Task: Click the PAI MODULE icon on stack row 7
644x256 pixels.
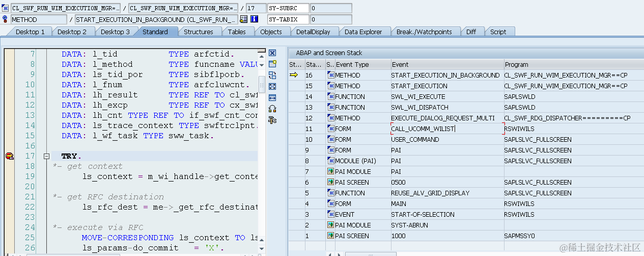Action: pos(330,171)
